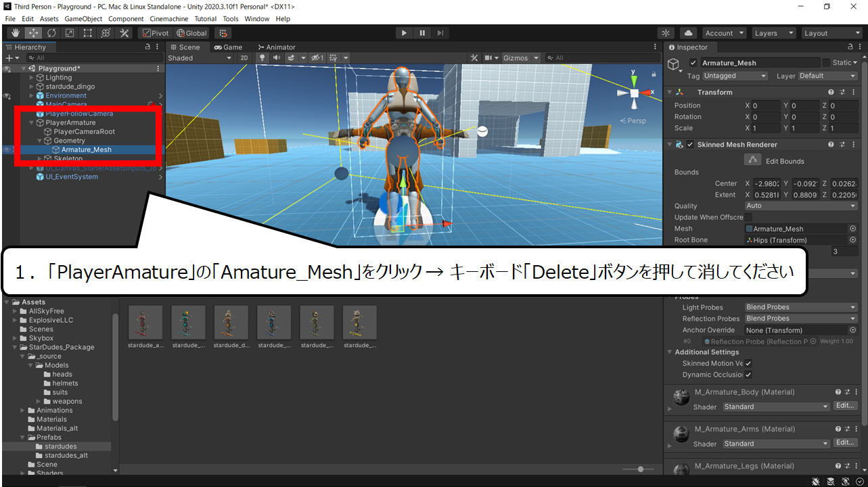Open cloud services icon
The image size is (868, 487).
(688, 33)
